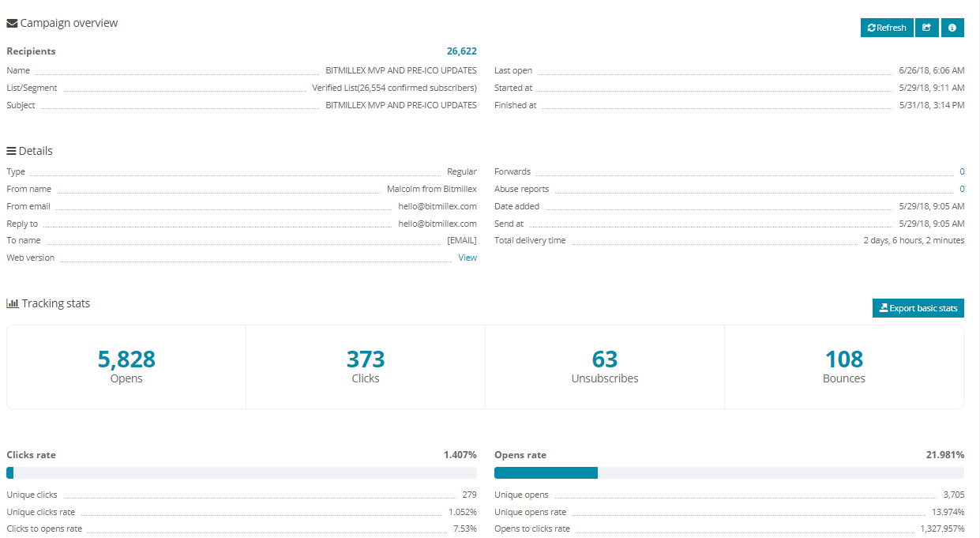Open the info icon button

click(952, 28)
